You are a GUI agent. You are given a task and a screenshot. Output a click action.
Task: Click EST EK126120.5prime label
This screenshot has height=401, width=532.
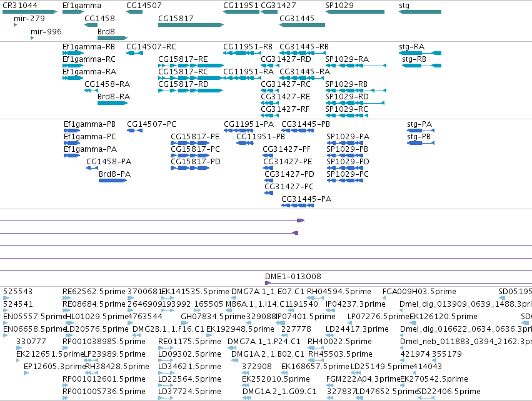[443, 317]
